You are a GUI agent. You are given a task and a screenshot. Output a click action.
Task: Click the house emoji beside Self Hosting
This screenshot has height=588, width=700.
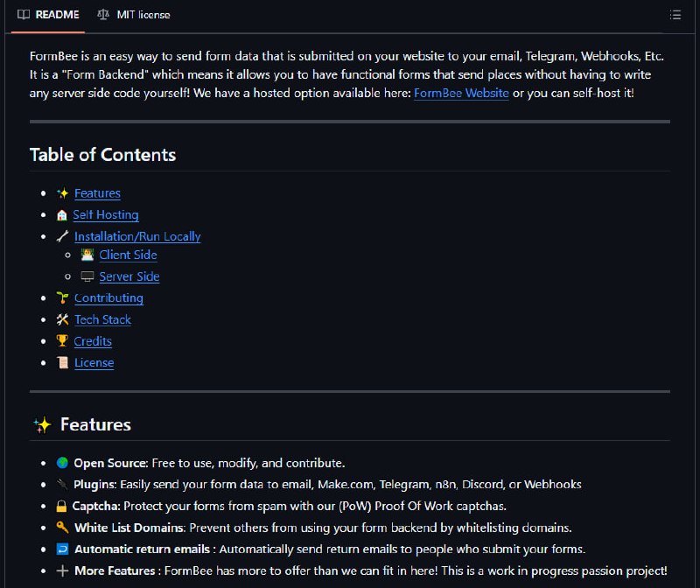point(62,215)
